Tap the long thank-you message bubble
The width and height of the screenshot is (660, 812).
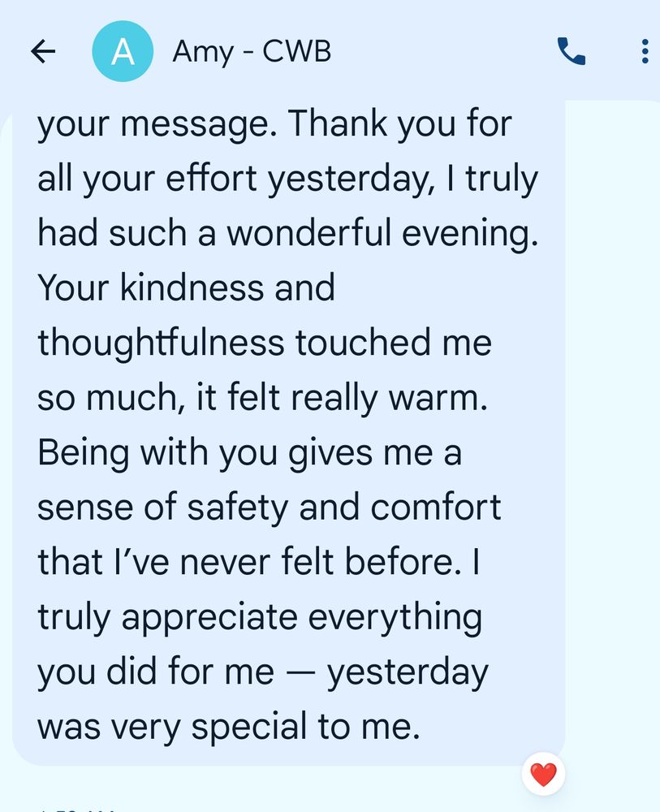(292, 422)
